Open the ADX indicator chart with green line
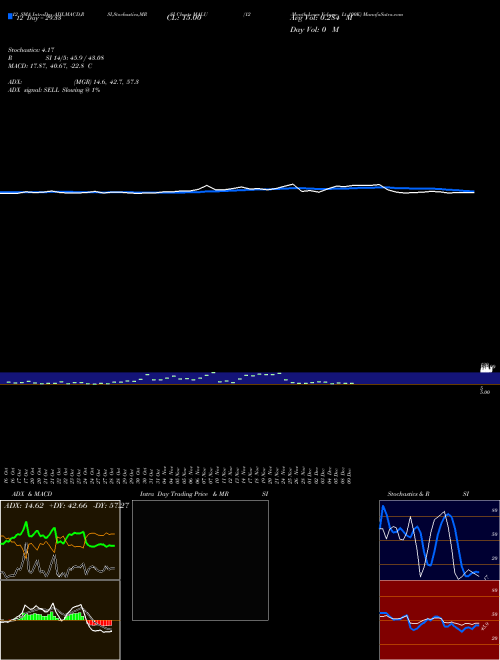This screenshot has height=660, width=500. pos(60,540)
